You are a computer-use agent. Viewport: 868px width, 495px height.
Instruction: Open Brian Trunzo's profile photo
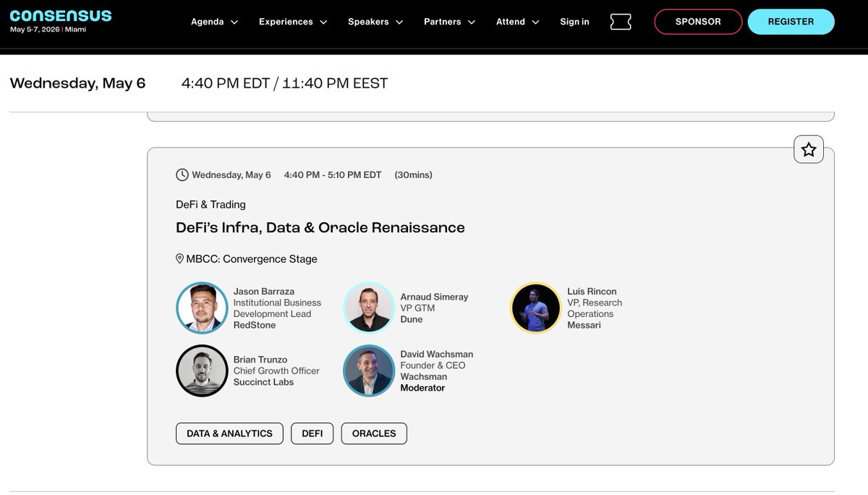tap(202, 371)
